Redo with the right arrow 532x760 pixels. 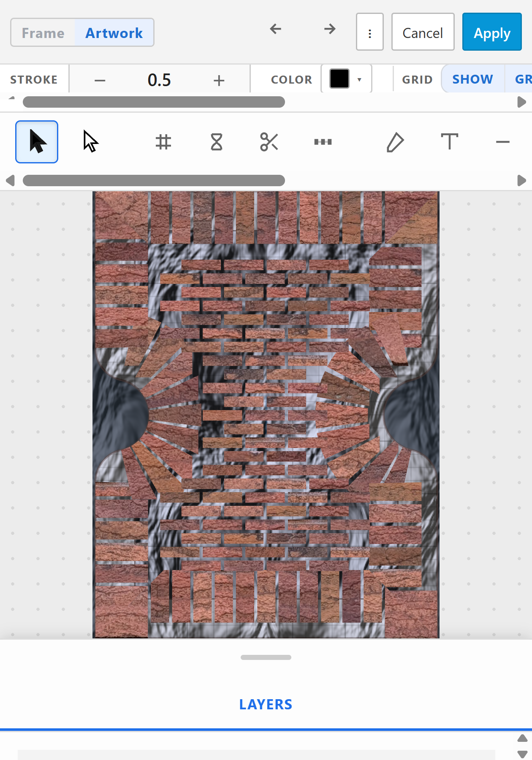[330, 29]
